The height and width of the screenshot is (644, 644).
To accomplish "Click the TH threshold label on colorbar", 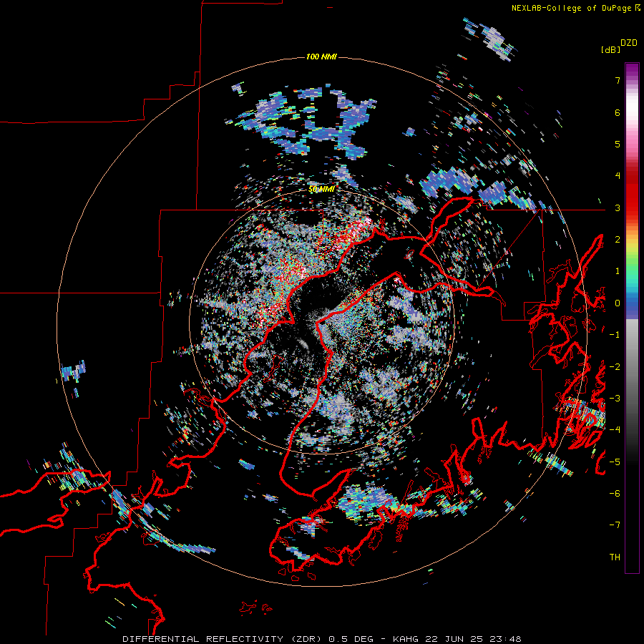I will pyautogui.click(x=615, y=557).
